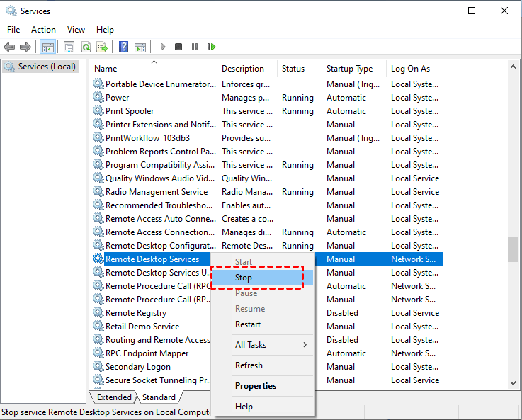Sort by the Startup Type column header
Screen dimensions: 522x420
pyautogui.click(x=349, y=69)
